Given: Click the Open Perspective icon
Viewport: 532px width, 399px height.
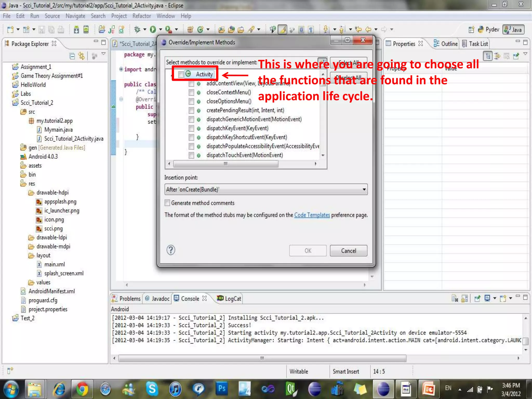Looking at the screenshot, I should (471, 30).
